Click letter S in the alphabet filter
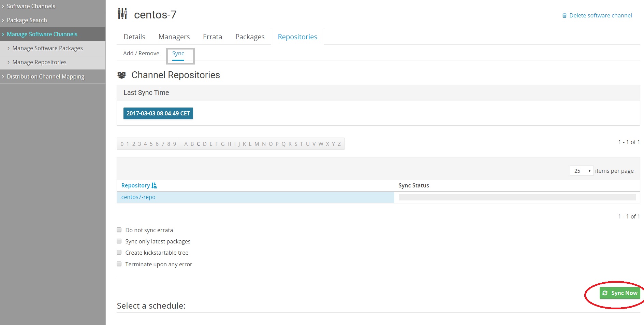 point(296,144)
